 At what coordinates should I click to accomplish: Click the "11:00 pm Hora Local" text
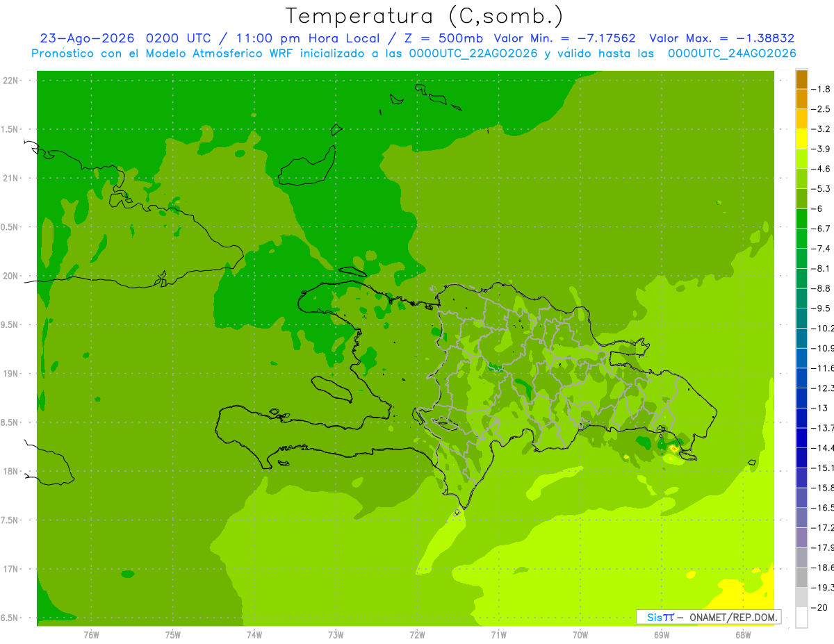pyautogui.click(x=306, y=38)
